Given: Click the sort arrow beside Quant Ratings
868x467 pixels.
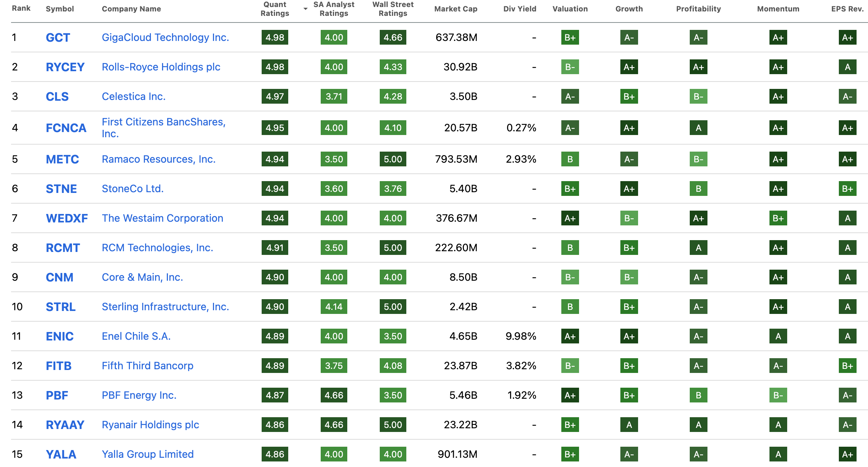Looking at the screenshot, I should [305, 9].
